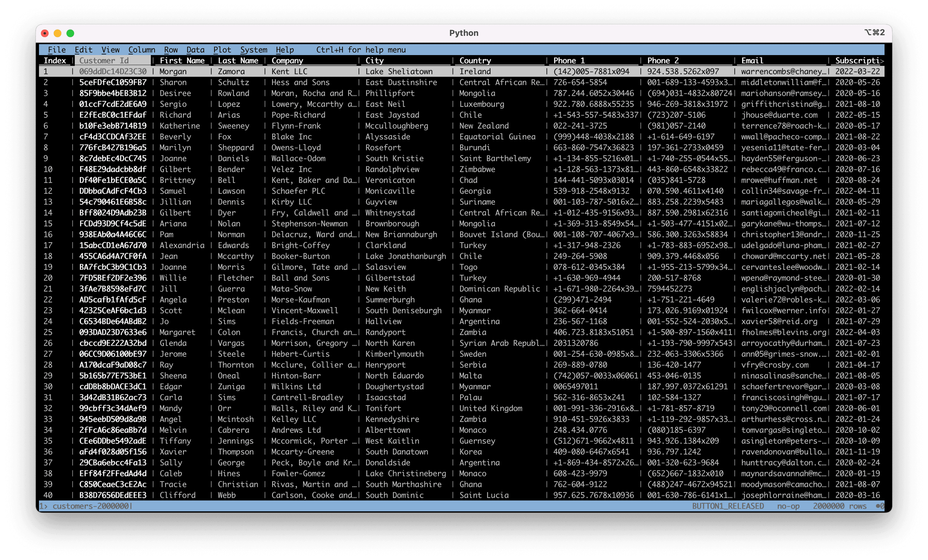Screen dimensions: 928x560
Task: Select the First Name column header
Action: point(182,61)
